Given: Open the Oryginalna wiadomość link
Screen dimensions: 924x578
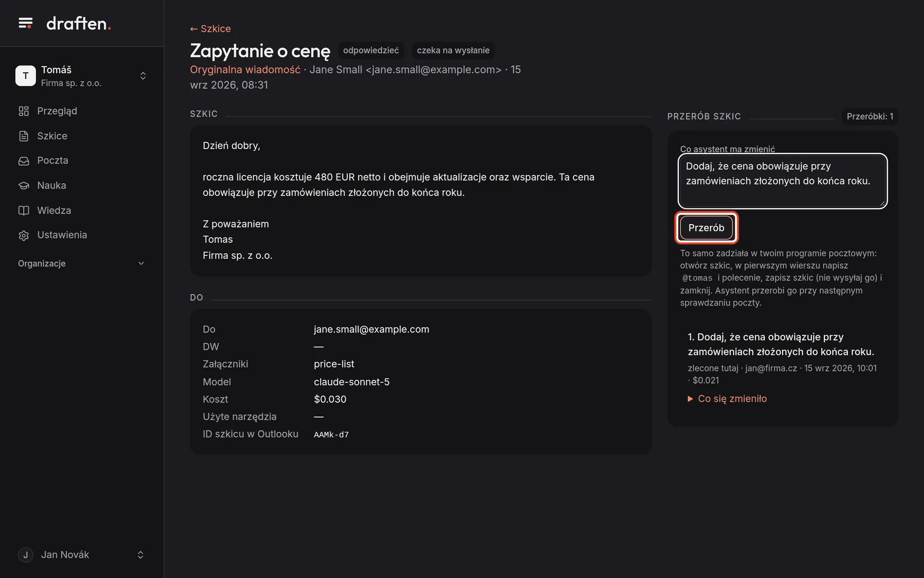Looking at the screenshot, I should point(245,69).
